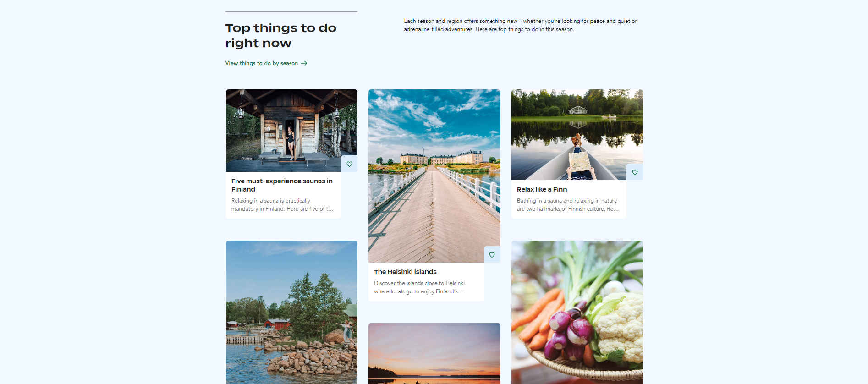Open The Helsinki islands title
The image size is (868, 384).
click(x=405, y=272)
